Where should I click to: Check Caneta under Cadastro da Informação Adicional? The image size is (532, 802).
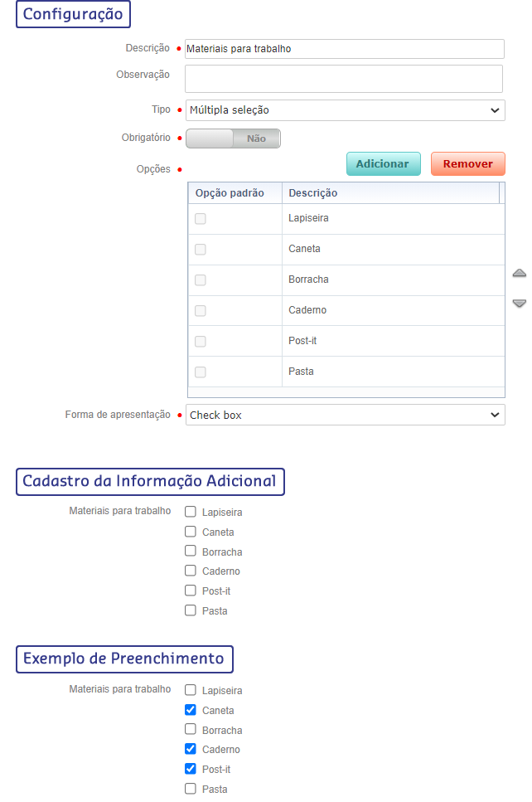point(191,532)
